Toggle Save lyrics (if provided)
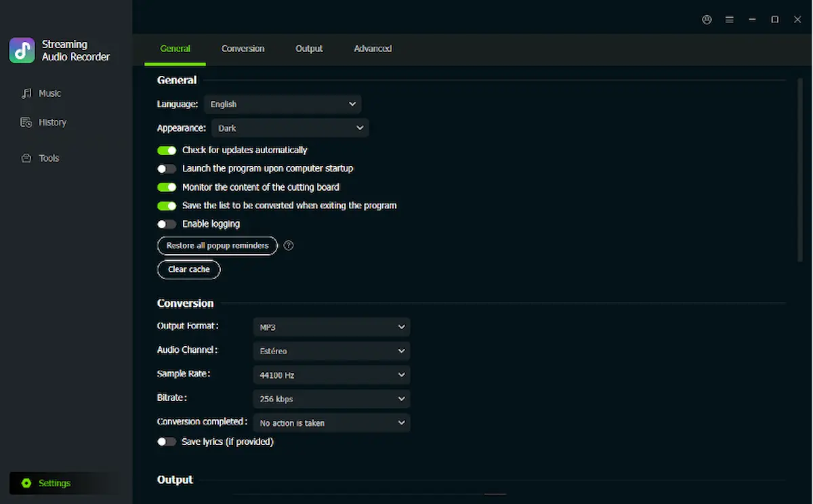813x504 pixels. (x=167, y=442)
